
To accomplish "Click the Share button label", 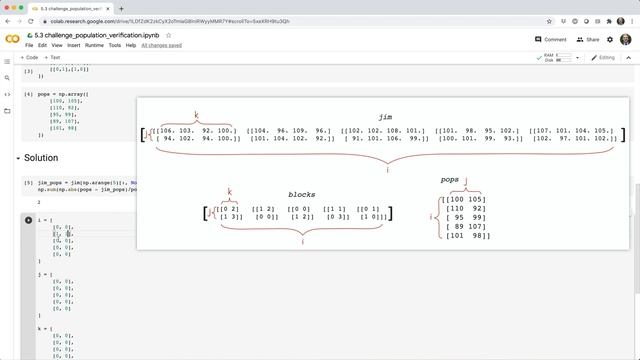I will (593, 40).
